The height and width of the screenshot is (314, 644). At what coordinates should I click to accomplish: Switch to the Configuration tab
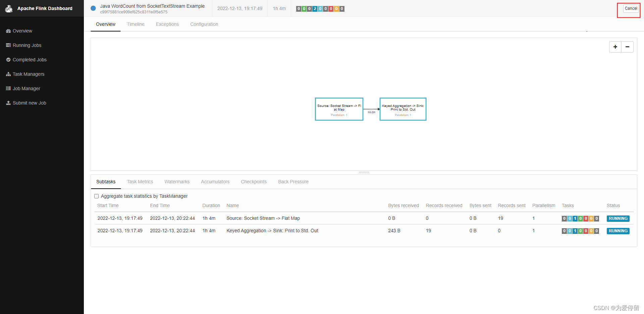(204, 24)
